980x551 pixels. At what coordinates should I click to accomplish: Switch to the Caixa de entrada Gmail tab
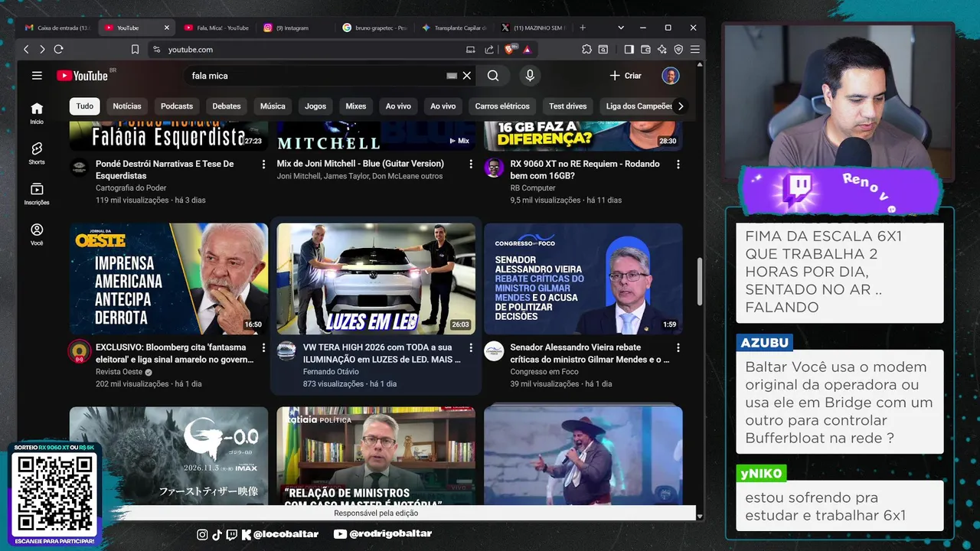coord(58,28)
